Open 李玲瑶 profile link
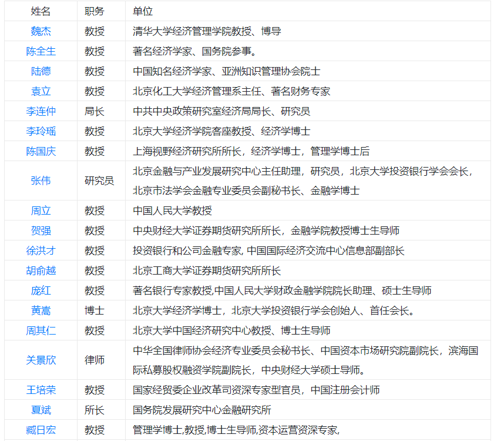The image size is (504, 441). [x=41, y=131]
